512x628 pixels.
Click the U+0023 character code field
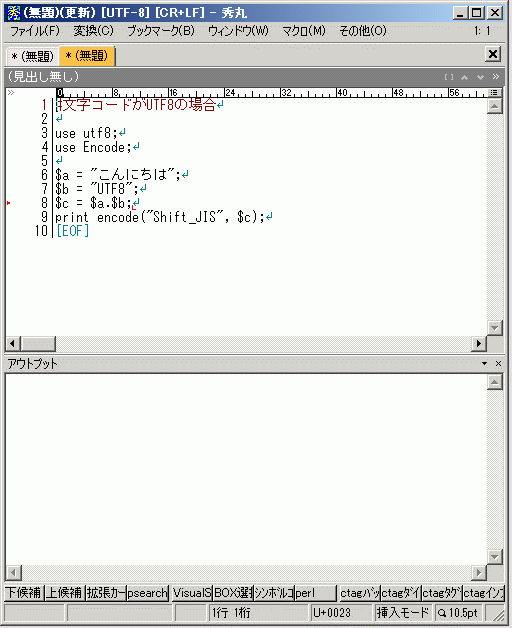click(x=341, y=613)
